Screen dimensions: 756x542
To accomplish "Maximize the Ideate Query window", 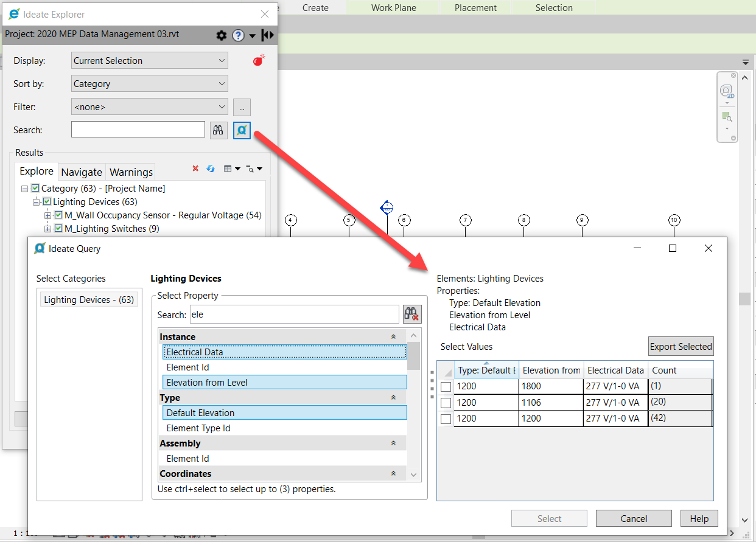I will click(x=673, y=248).
